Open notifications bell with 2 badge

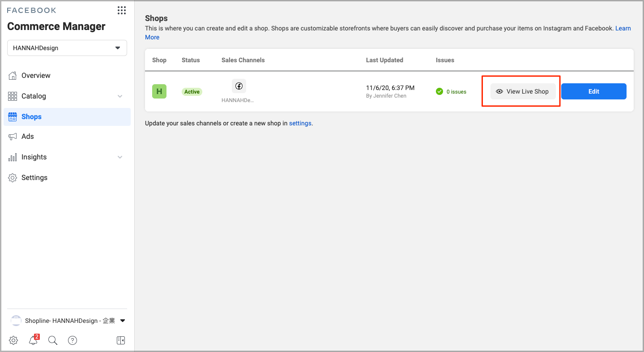point(33,340)
